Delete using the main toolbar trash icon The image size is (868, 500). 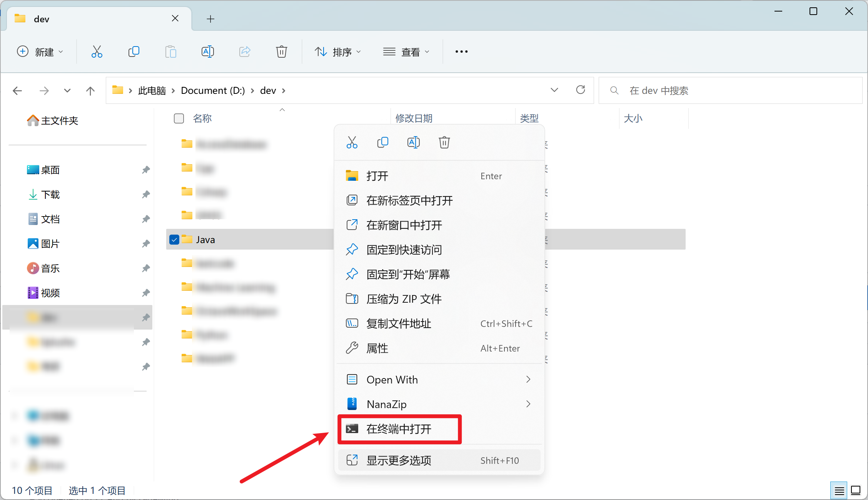point(282,52)
